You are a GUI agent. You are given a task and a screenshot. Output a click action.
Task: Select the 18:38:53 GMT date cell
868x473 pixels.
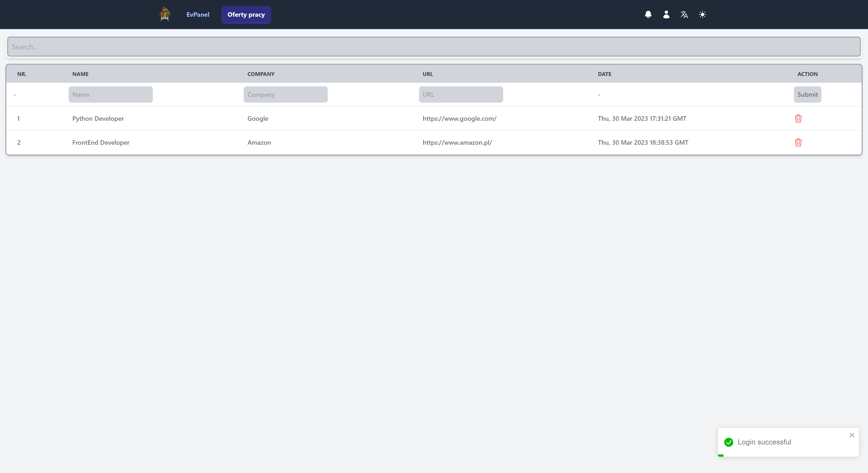click(x=643, y=142)
